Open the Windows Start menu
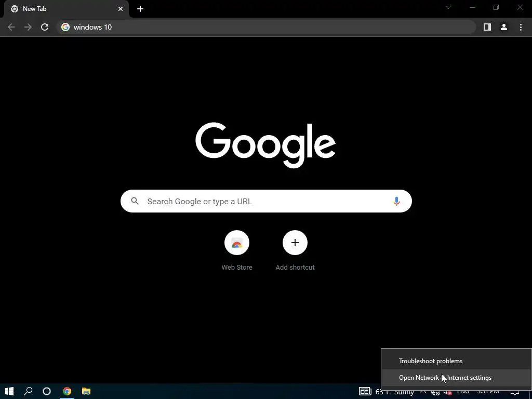Screen dimensions: 532x399 [9, 391]
